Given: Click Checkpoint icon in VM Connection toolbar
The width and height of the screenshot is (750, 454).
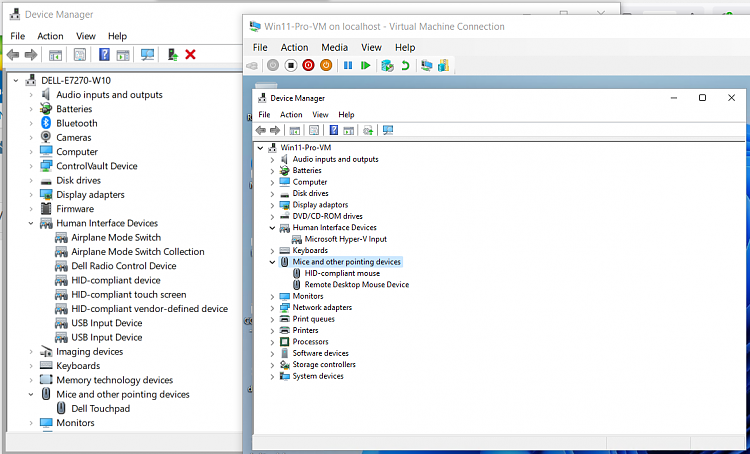Looking at the screenshot, I should (x=387, y=65).
